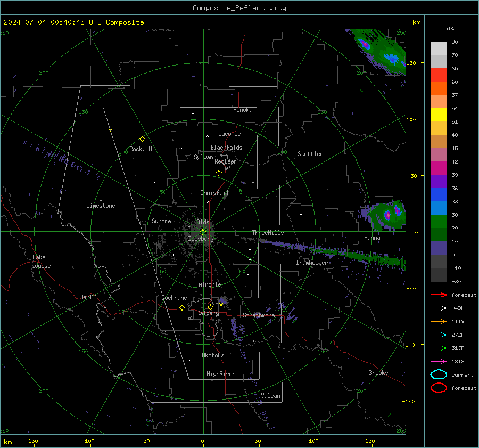This screenshot has width=479, height=448.
Task: Click the cyan current oval legend icon
Action: [x=439, y=374]
